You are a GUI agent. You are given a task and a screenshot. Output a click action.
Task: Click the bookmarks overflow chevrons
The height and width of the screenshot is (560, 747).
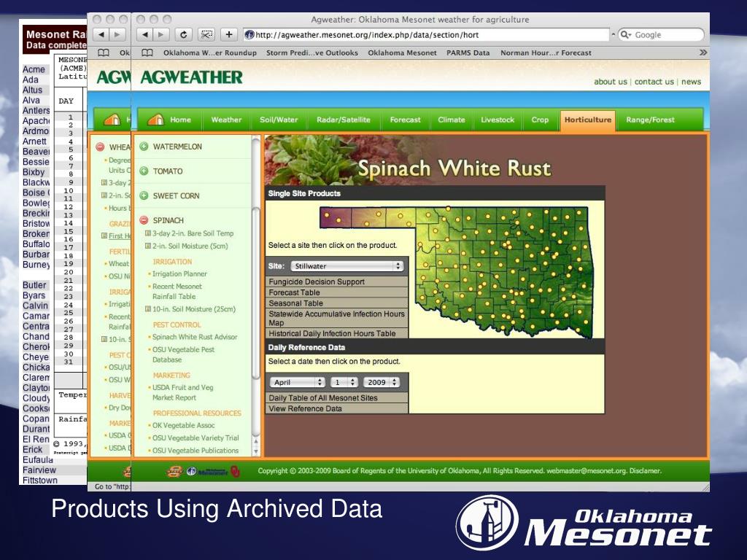point(703,52)
